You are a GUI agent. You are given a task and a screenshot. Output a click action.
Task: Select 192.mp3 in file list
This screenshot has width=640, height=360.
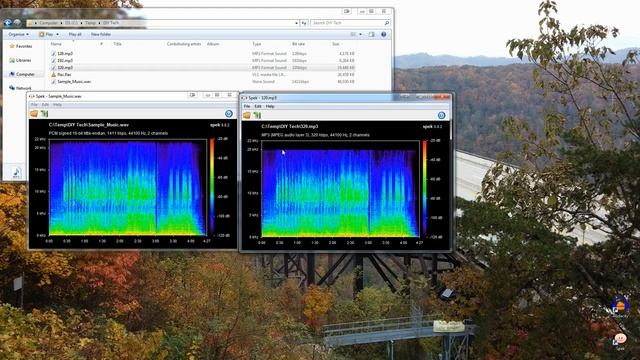pos(65,60)
